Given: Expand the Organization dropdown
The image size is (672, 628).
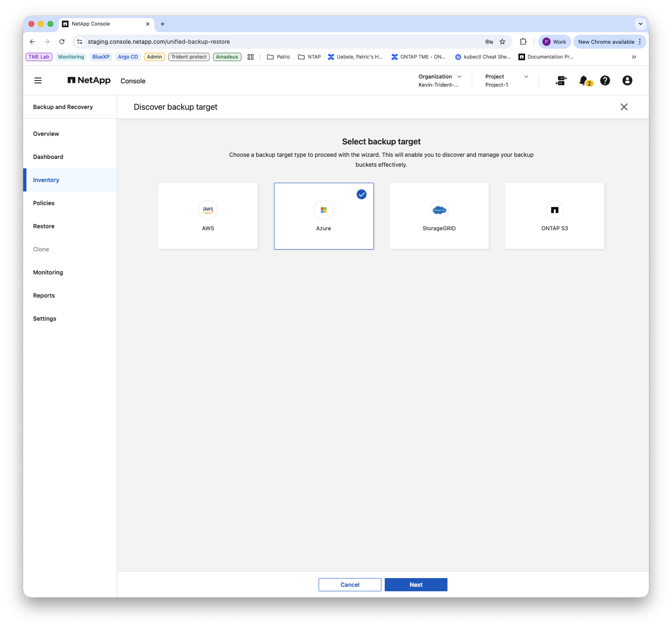Looking at the screenshot, I should pos(440,80).
